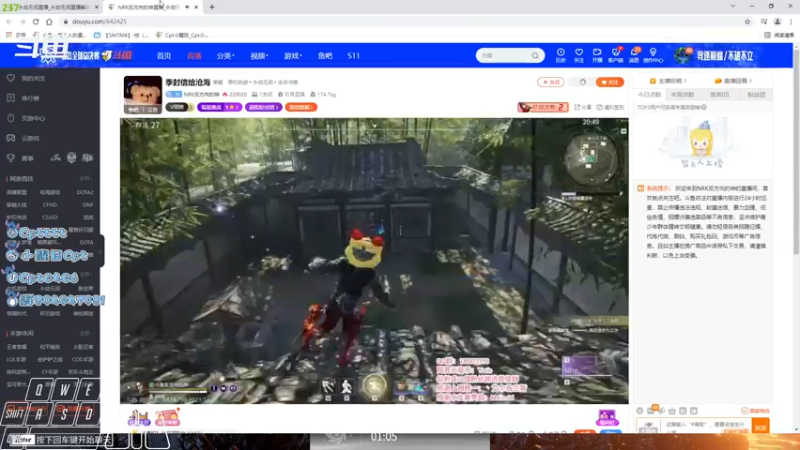The image size is (800, 450).
Task: Expand the 分类 dropdown in nav
Action: pyautogui.click(x=225, y=56)
